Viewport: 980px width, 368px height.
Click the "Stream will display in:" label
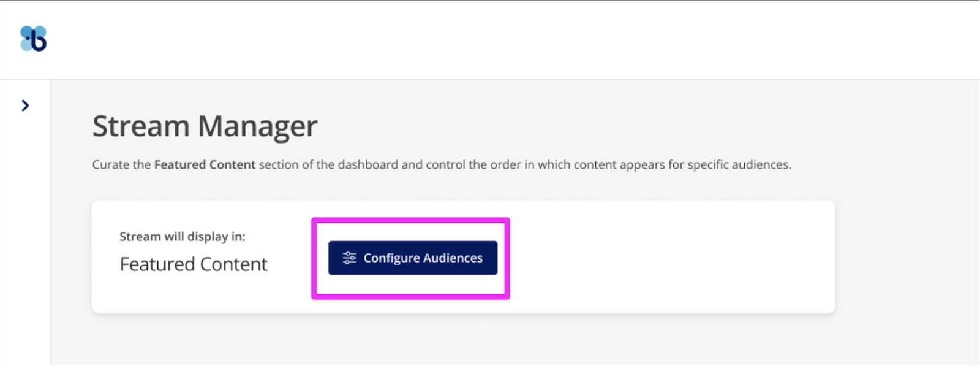tap(183, 236)
